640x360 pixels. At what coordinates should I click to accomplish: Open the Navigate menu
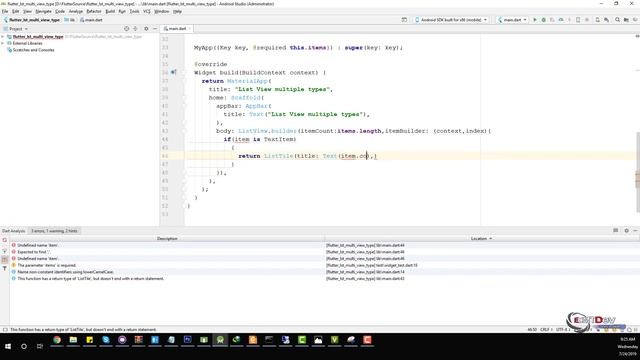(43, 11)
